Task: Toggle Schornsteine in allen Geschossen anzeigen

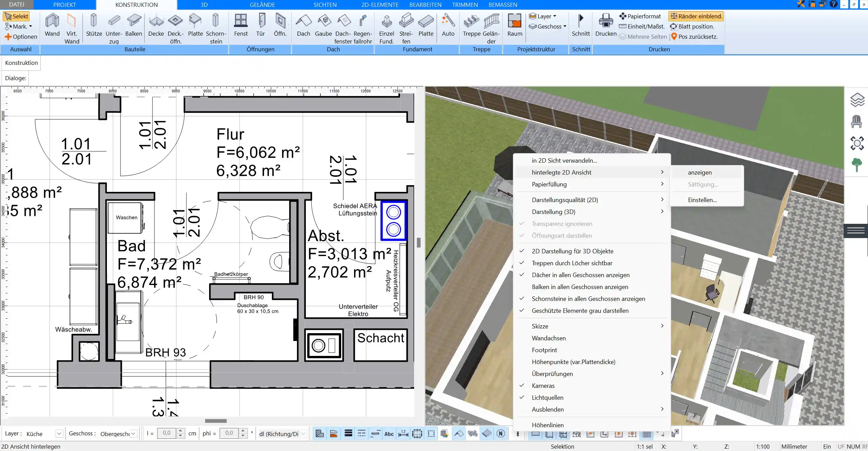Action: pyautogui.click(x=591, y=299)
